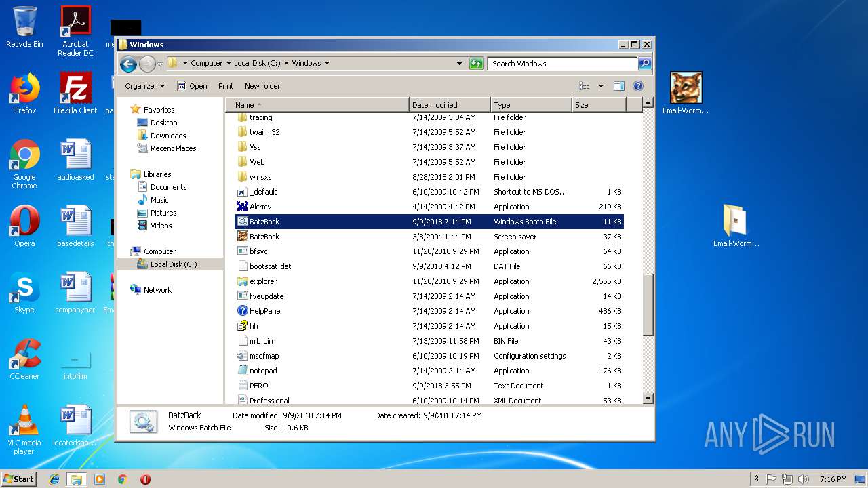Go back with the Explorer Back arrow
This screenshot has width=868, height=488.
click(x=128, y=64)
